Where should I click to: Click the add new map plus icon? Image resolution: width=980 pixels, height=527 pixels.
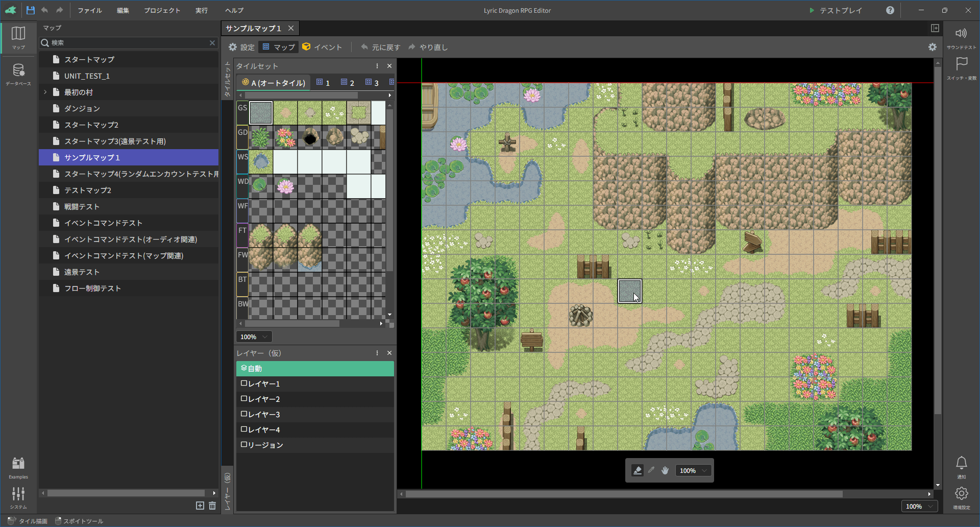[x=200, y=506]
